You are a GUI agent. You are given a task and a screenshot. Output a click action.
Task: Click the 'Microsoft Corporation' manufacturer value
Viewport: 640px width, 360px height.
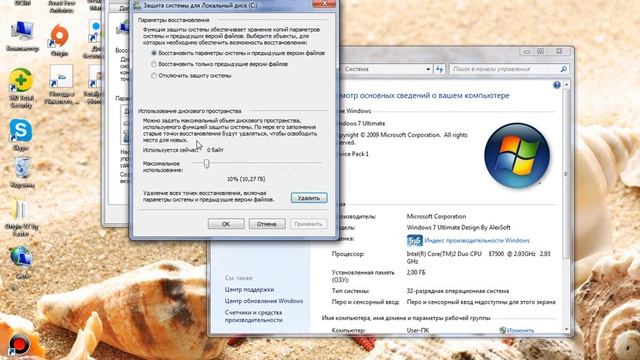[436, 216]
